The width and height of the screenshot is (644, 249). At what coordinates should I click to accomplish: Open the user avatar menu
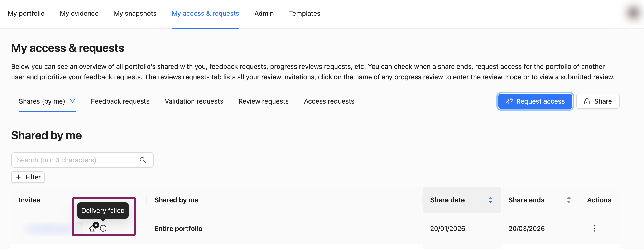click(x=633, y=13)
